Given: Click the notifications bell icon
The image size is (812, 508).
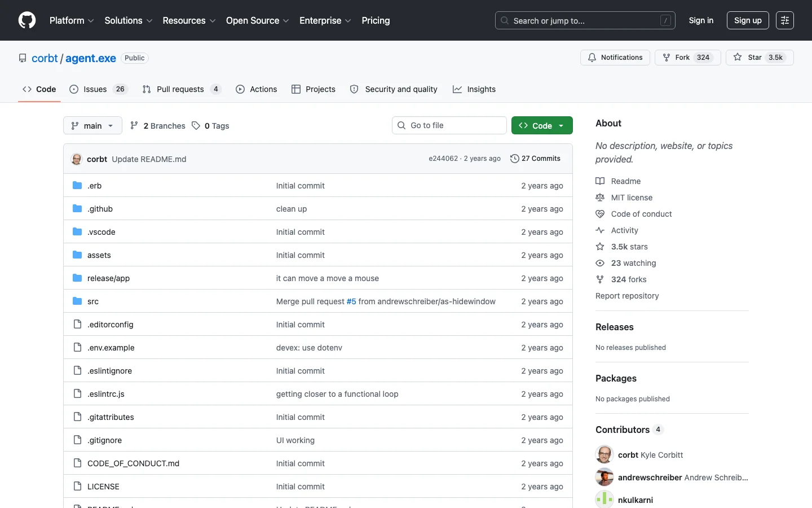Looking at the screenshot, I should pyautogui.click(x=592, y=58).
